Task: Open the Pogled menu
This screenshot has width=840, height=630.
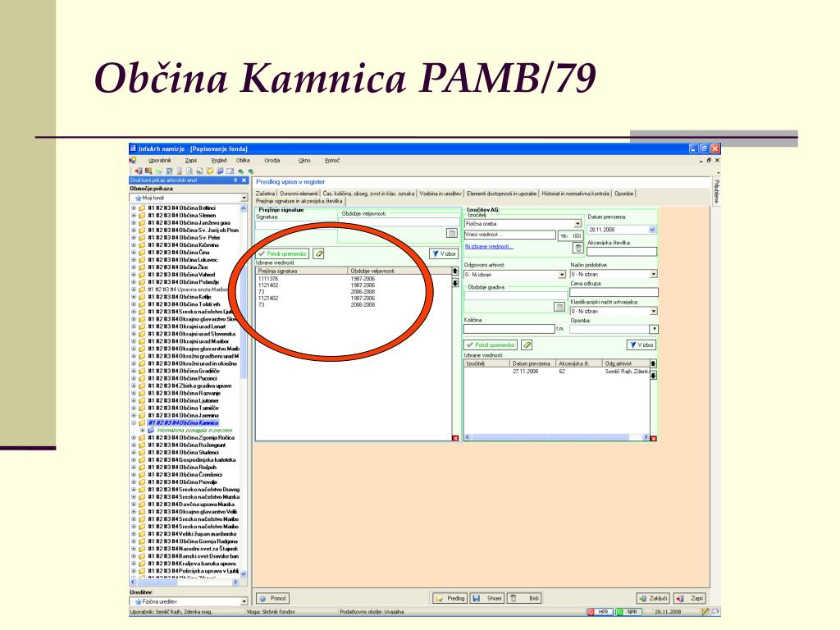Action: [x=218, y=160]
